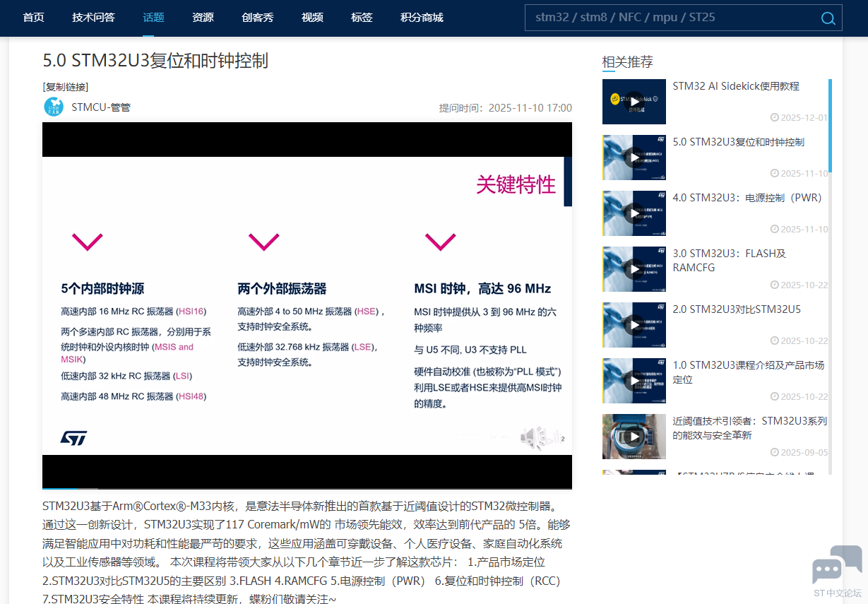Play the 近阈值技术引领者 video thumbnail

[634, 437]
